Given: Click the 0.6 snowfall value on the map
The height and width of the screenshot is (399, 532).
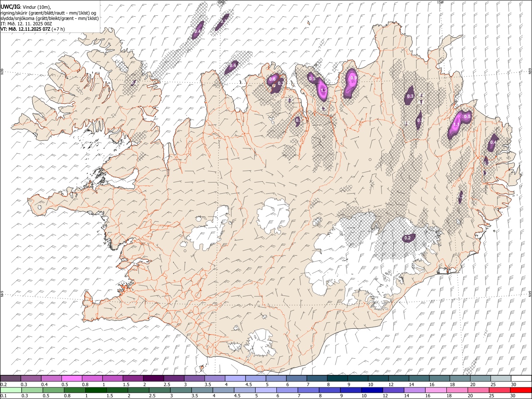Looking at the screenshot, I should [x=273, y=79].
